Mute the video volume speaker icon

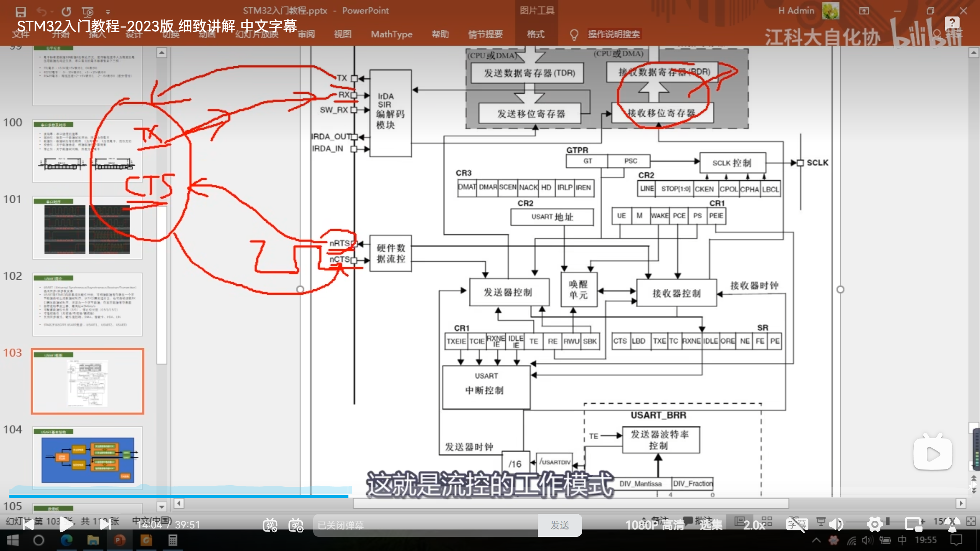tap(837, 525)
